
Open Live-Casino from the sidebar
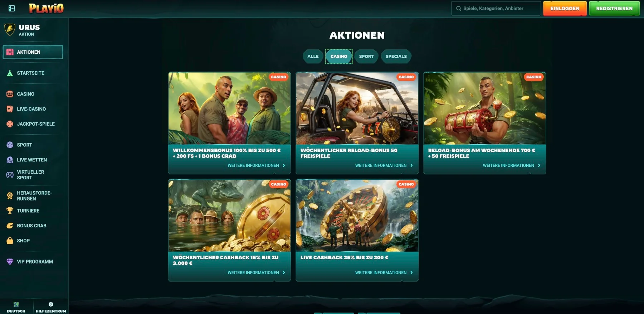click(33, 109)
